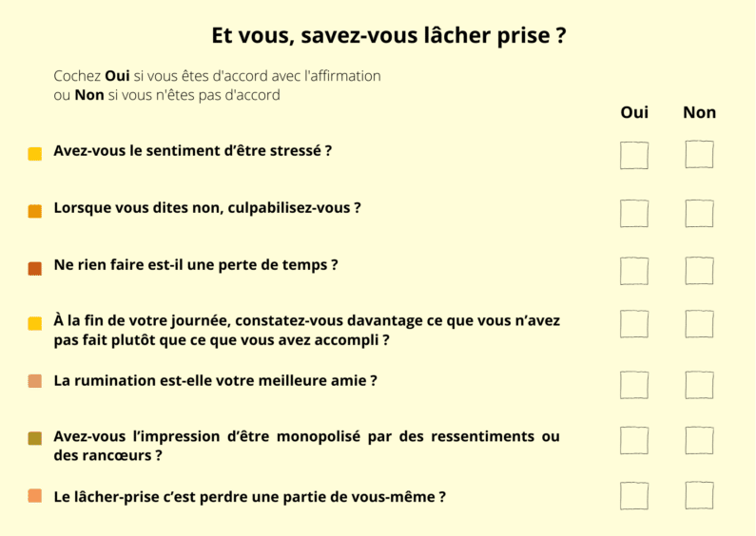Click the dark orange bullet beside 'Ne rien faire'

(35, 268)
